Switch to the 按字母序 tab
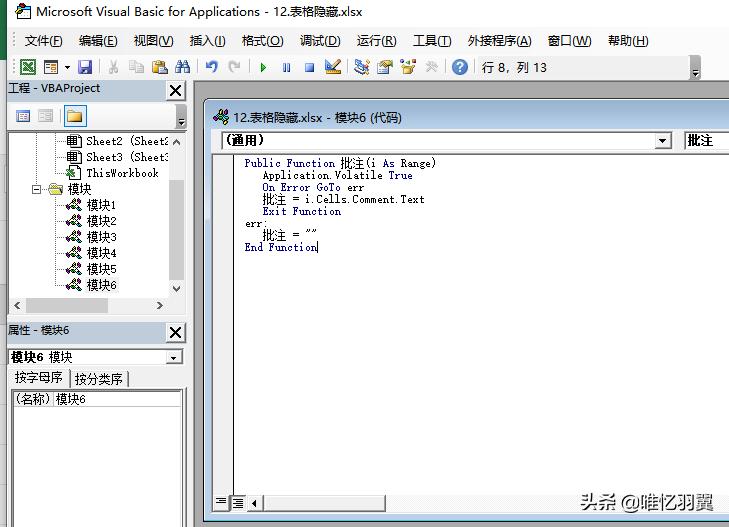Image resolution: width=729 pixels, height=527 pixels. click(x=39, y=377)
